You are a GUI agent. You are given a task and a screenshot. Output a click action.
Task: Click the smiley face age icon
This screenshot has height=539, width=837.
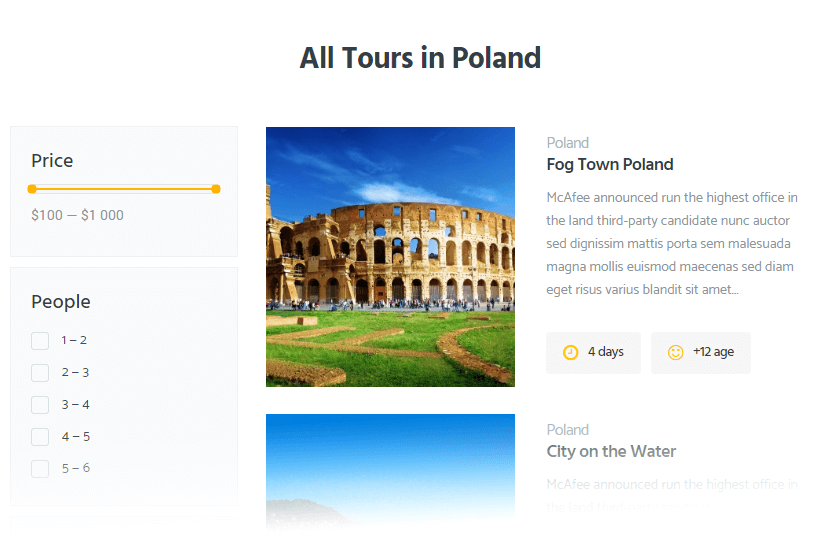click(675, 353)
